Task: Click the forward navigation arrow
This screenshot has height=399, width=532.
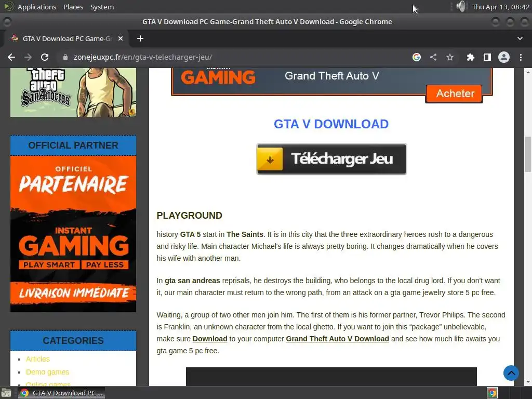Action: click(28, 57)
